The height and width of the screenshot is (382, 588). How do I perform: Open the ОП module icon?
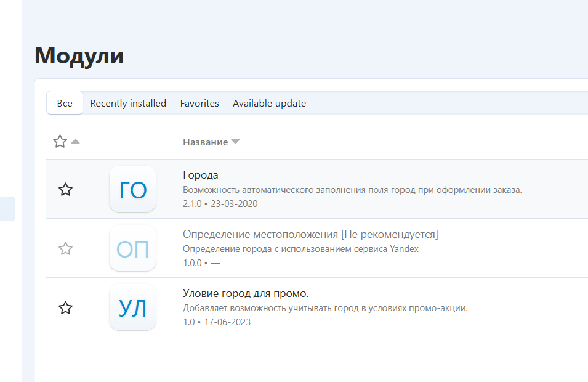132,248
